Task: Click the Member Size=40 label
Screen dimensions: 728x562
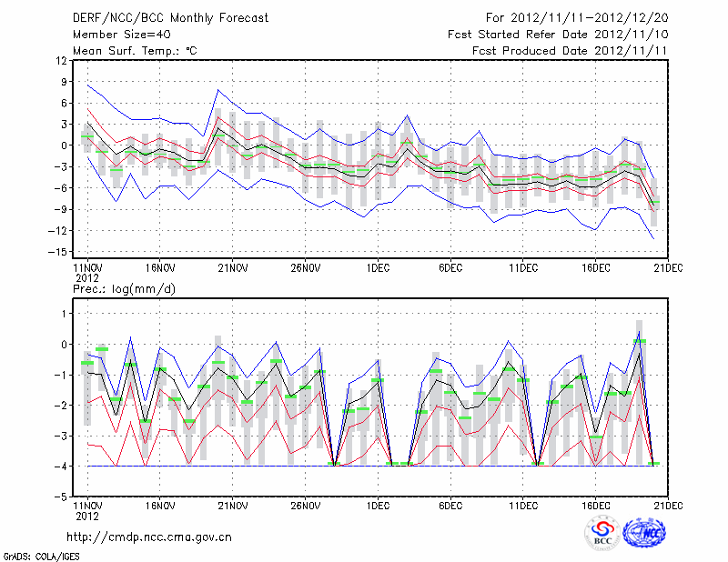Action: (117, 34)
